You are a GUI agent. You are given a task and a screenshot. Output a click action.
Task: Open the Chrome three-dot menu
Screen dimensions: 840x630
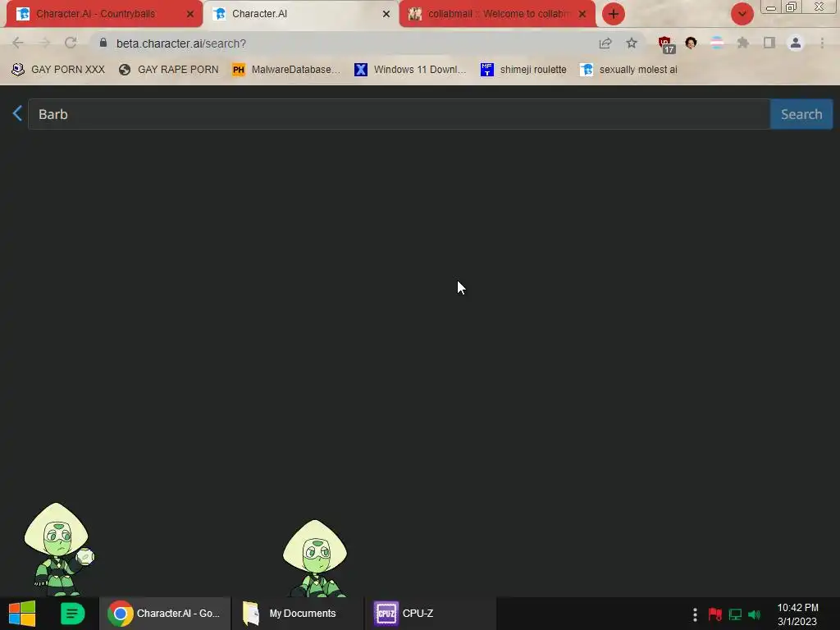tap(822, 43)
